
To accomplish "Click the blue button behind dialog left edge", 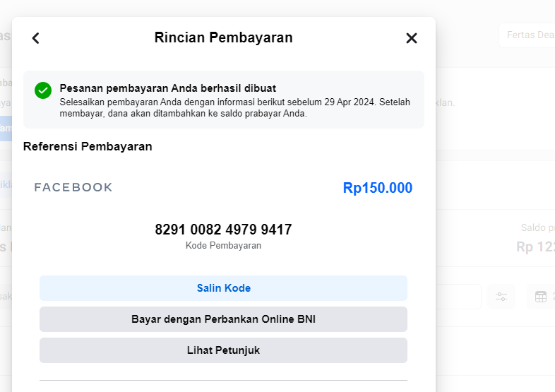I will click(6, 128).
